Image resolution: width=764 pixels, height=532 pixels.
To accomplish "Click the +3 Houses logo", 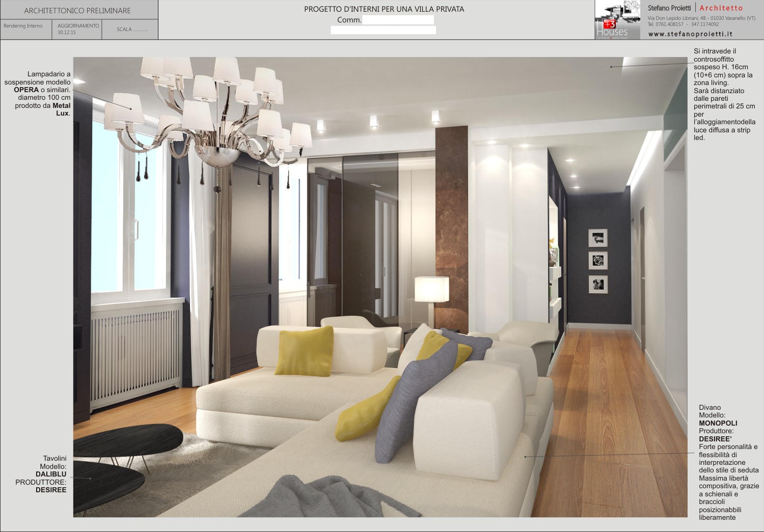I will [618, 20].
